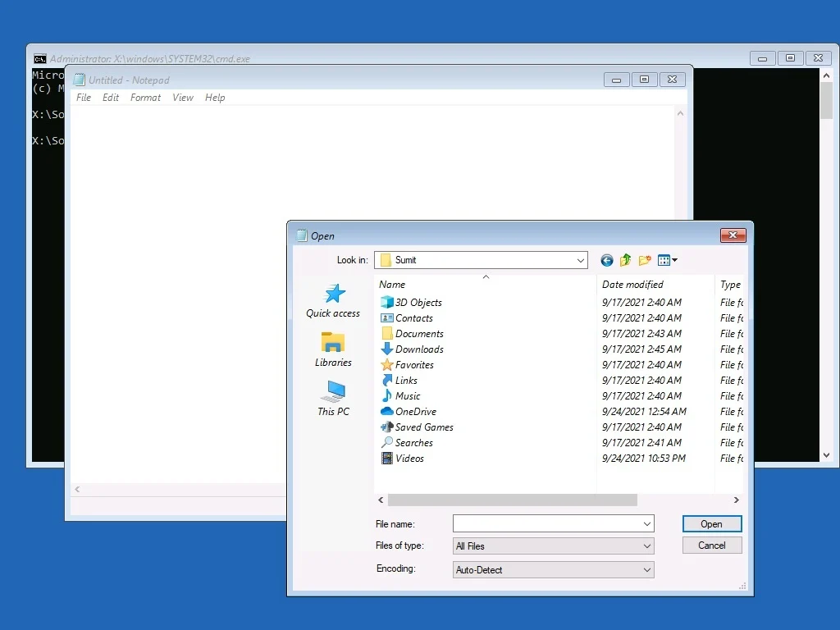The width and height of the screenshot is (840, 630).
Task: Expand the Look in dropdown showing Sumit
Action: (481, 260)
